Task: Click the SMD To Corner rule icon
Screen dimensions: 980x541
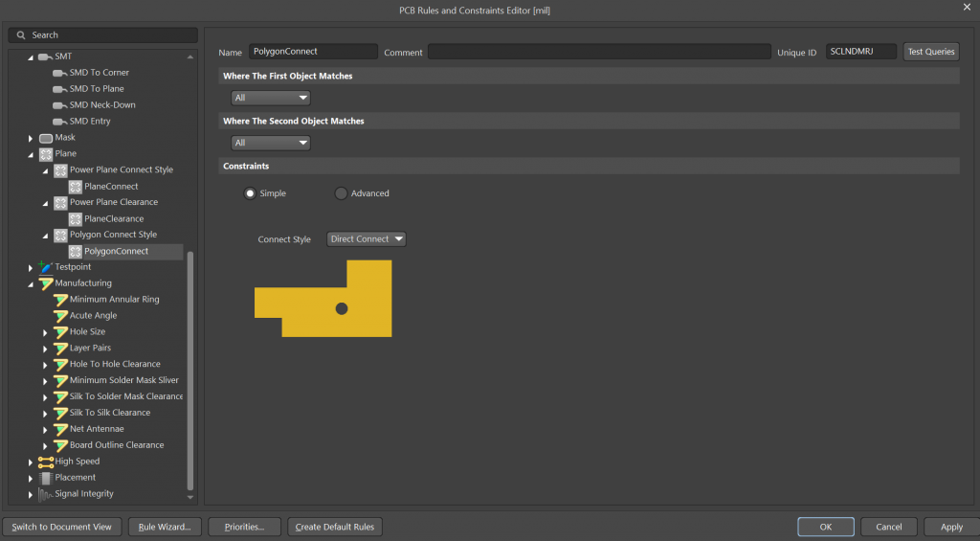Action: pos(60,73)
